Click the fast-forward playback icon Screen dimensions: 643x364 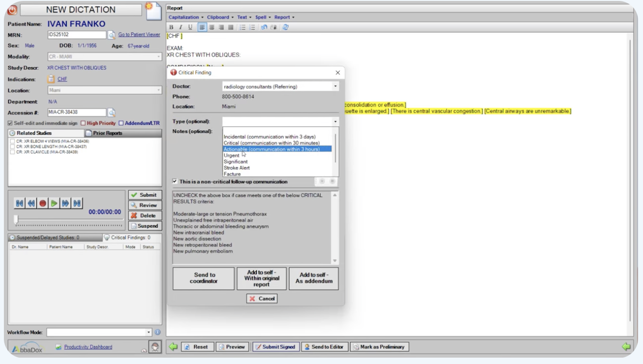pyautogui.click(x=66, y=203)
